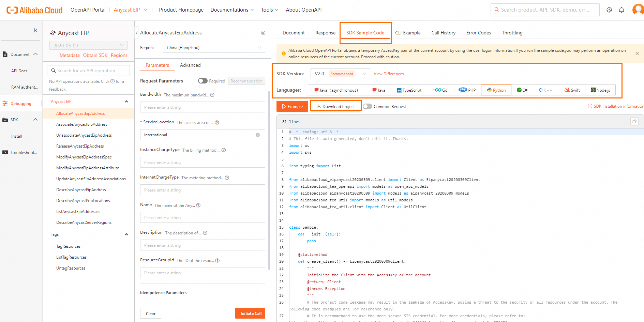This screenshot has height=322, width=644.
Task: Open the user avatar menu
Action: point(638,10)
